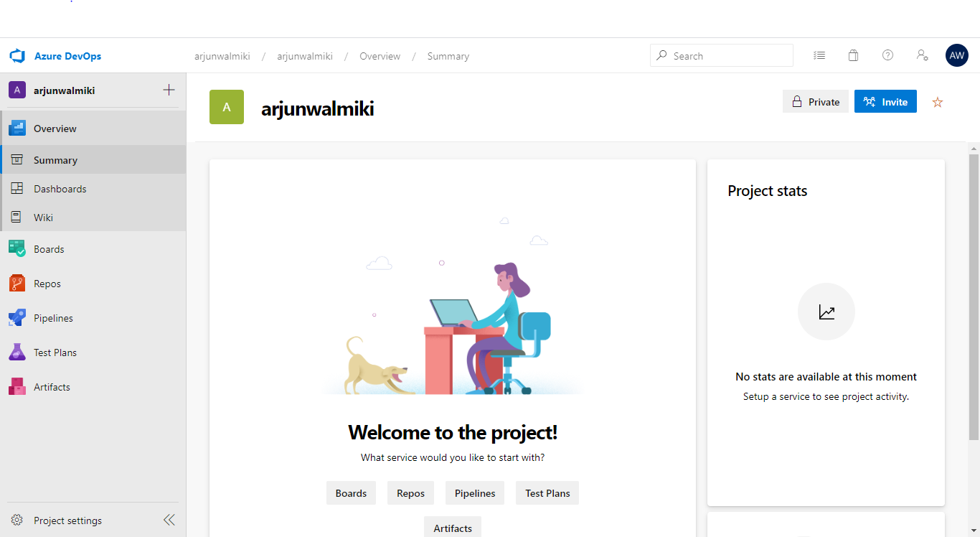The height and width of the screenshot is (537, 980).
Task: Click into the Search input field
Action: pyautogui.click(x=721, y=55)
